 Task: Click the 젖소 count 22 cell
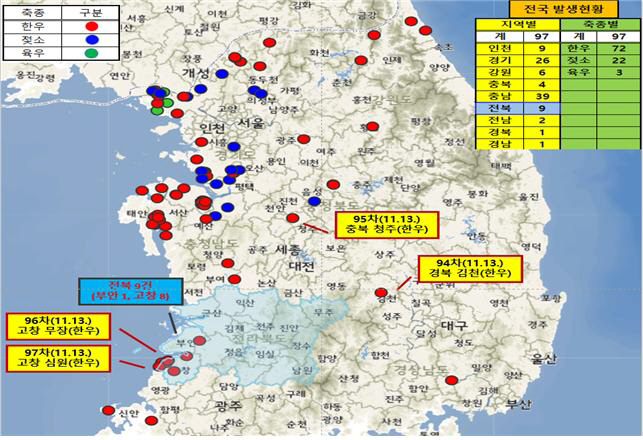coord(618,60)
